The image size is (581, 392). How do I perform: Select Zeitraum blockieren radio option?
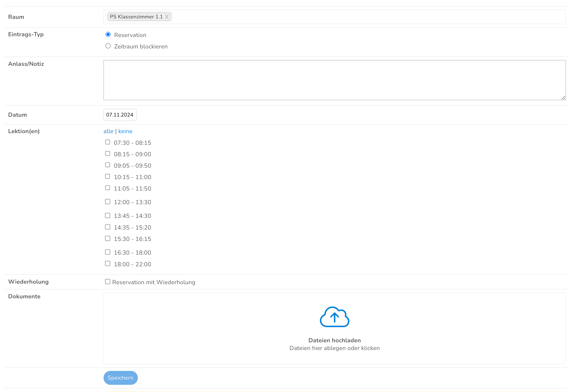108,46
